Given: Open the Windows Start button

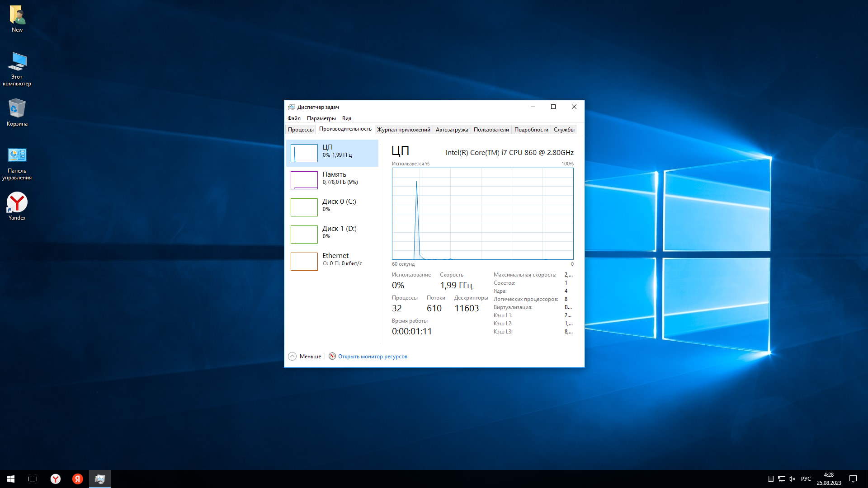Looking at the screenshot, I should coord(11,479).
